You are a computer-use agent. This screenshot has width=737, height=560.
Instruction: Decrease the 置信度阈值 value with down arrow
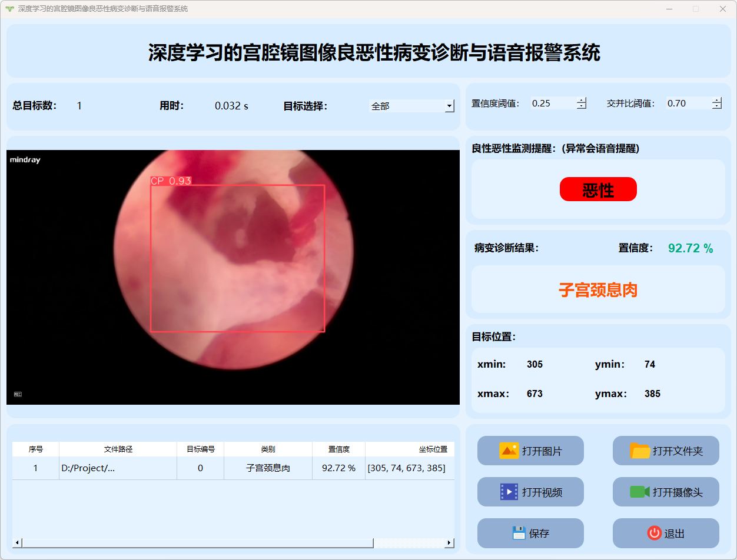coord(582,106)
